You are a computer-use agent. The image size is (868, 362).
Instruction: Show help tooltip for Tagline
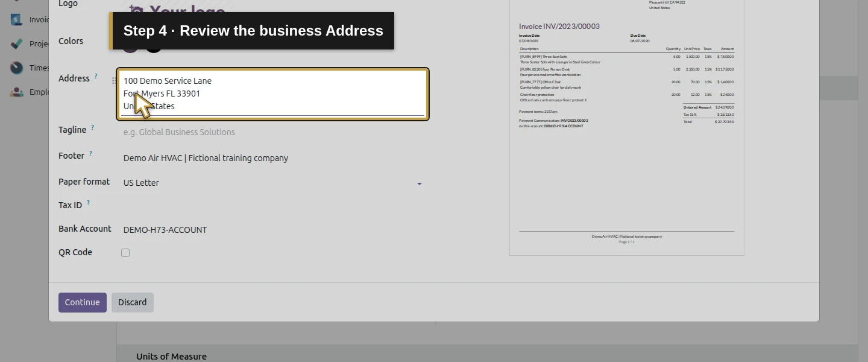click(x=93, y=127)
